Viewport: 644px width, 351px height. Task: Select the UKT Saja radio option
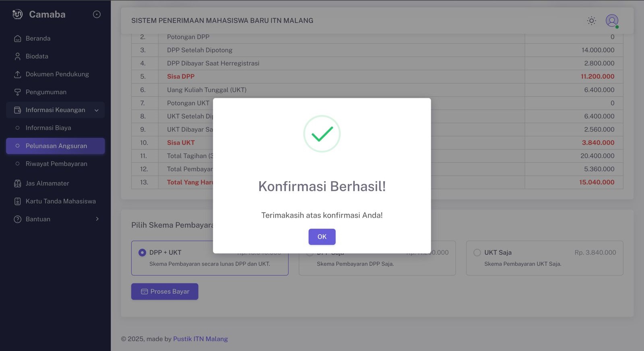(x=477, y=252)
